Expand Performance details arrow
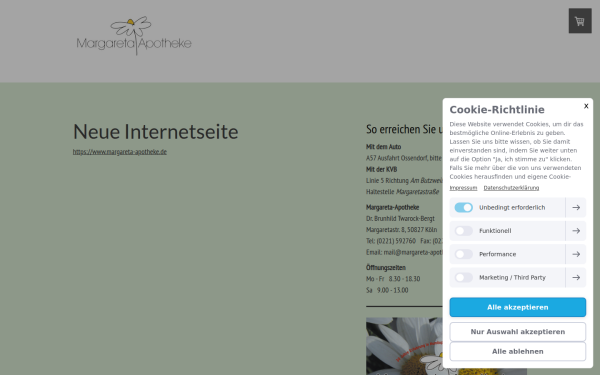 tap(576, 254)
